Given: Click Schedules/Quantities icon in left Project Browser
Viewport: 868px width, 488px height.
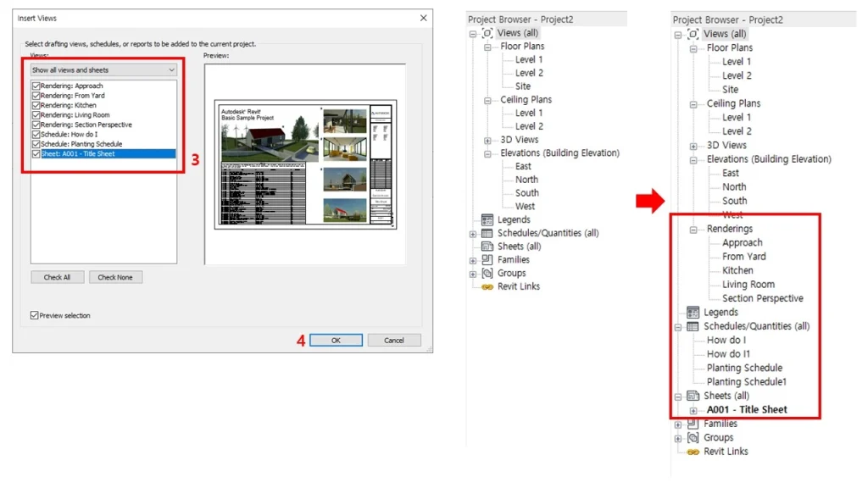Looking at the screenshot, I should click(x=487, y=233).
